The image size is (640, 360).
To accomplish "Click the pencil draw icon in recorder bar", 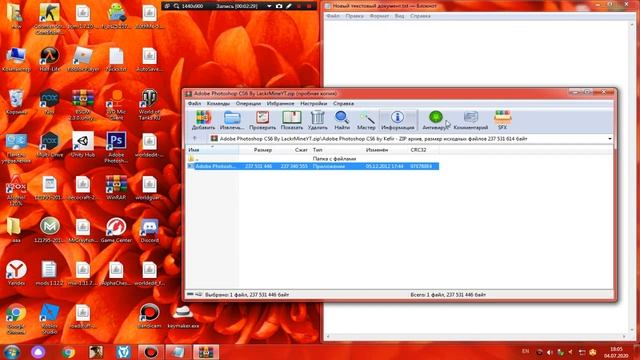I will [x=289, y=6].
